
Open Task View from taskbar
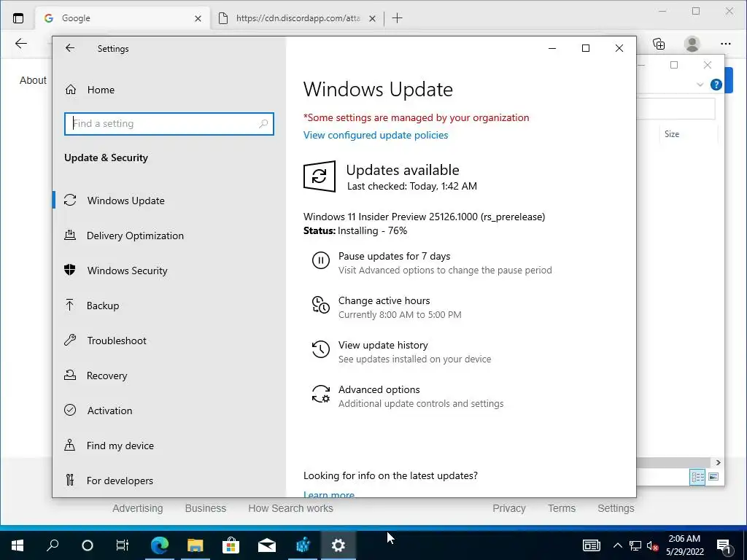click(122, 545)
